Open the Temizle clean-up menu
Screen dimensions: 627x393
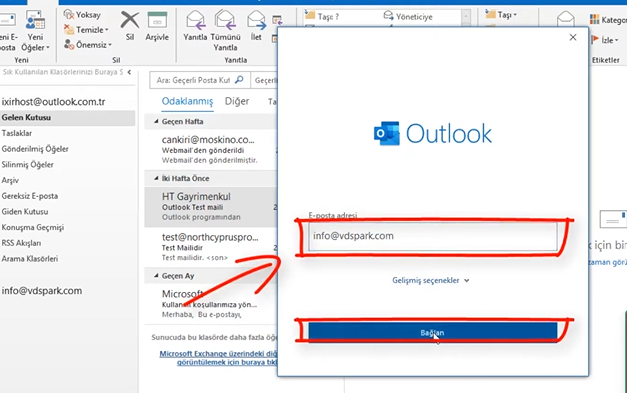[86, 30]
